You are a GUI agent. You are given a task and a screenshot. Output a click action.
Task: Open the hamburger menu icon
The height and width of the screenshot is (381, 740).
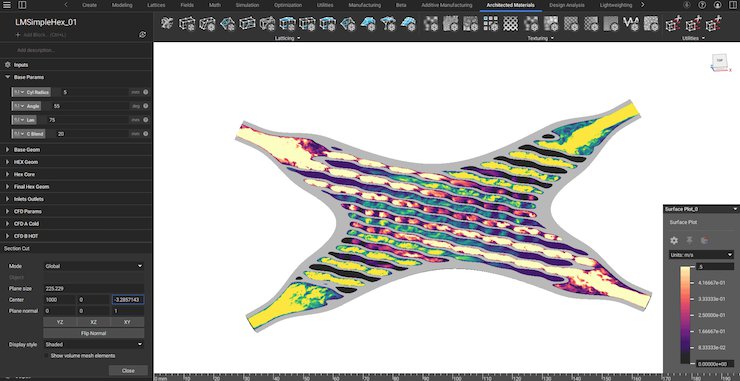pyautogui.click(x=8, y=5)
